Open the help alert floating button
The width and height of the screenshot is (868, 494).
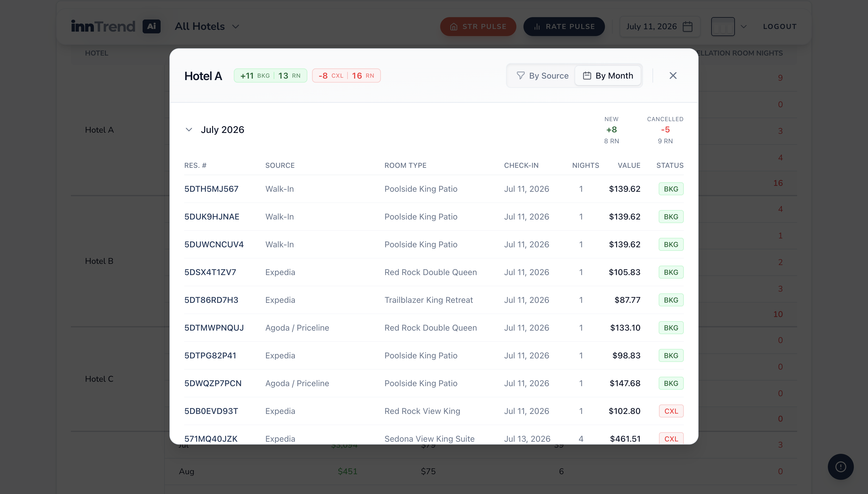[x=841, y=467]
